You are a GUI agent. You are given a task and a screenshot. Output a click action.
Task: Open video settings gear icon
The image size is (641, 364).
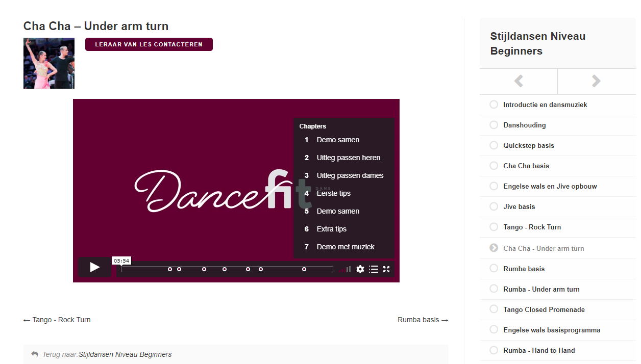[360, 269]
